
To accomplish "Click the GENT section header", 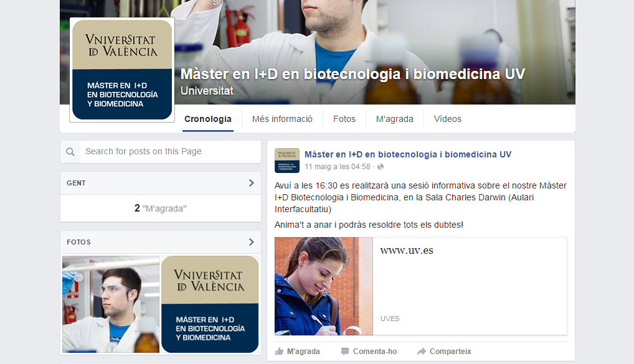I will pyautogui.click(x=161, y=183).
